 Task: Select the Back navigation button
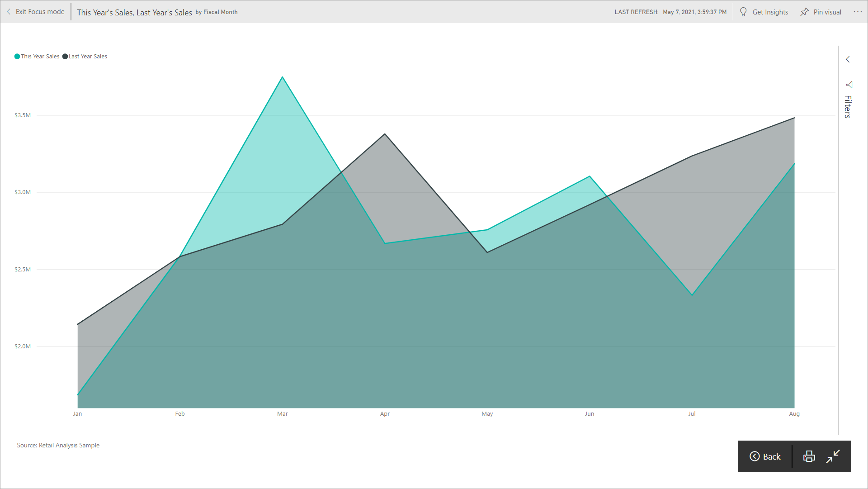(765, 455)
